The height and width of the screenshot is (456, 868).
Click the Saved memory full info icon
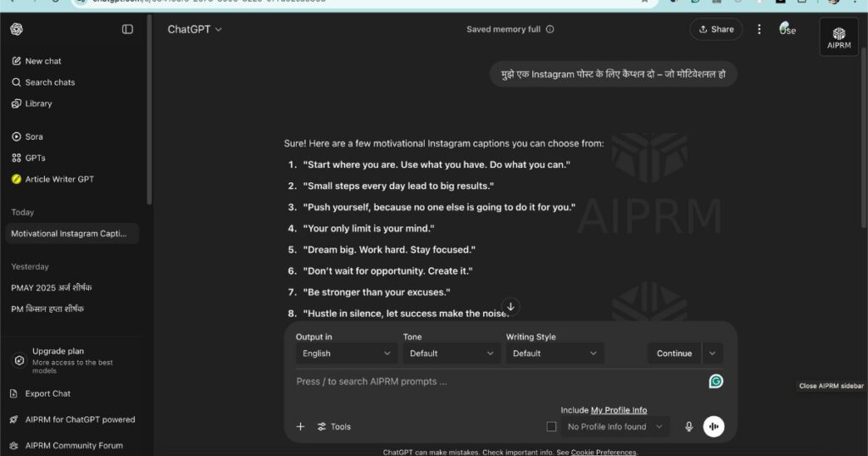click(549, 30)
